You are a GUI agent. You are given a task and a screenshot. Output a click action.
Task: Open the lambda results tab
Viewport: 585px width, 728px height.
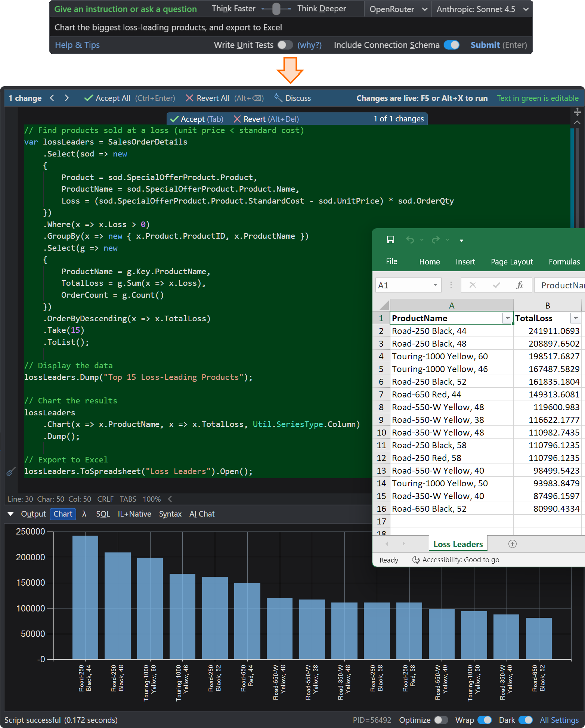84,514
